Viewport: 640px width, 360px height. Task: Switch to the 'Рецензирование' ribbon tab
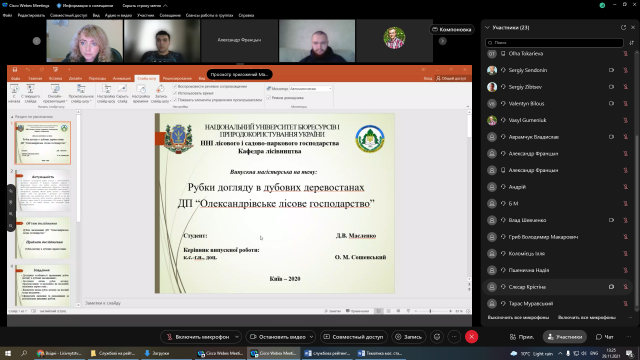(177, 78)
